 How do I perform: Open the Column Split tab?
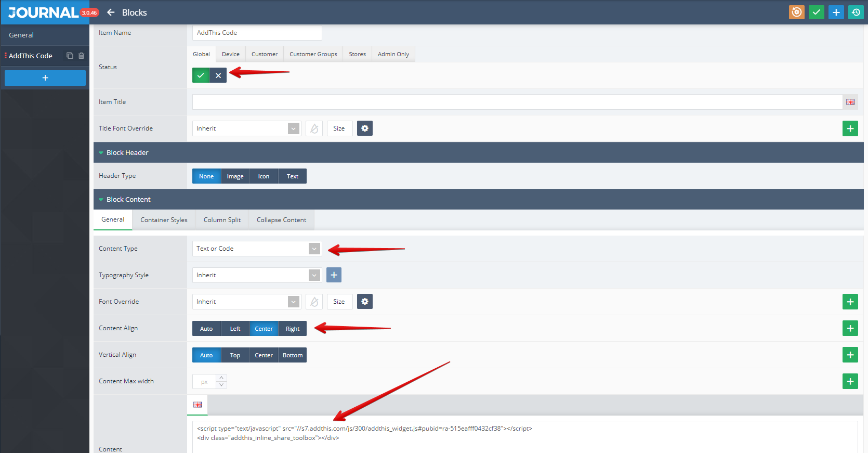click(x=222, y=220)
